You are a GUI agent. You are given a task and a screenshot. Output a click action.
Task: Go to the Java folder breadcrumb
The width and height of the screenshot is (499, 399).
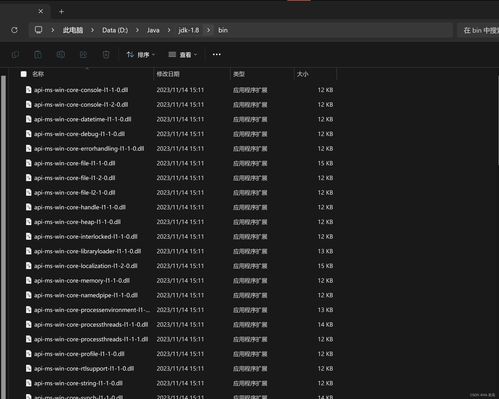click(153, 30)
